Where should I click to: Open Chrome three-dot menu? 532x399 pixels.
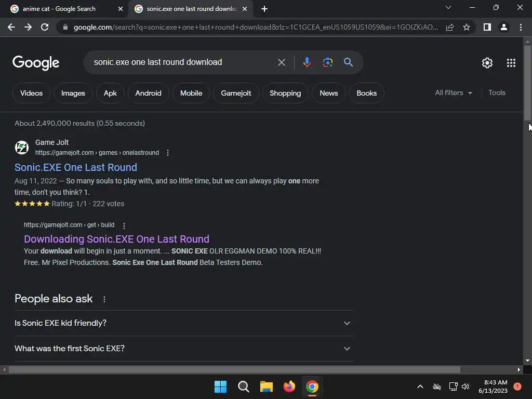[x=521, y=27]
